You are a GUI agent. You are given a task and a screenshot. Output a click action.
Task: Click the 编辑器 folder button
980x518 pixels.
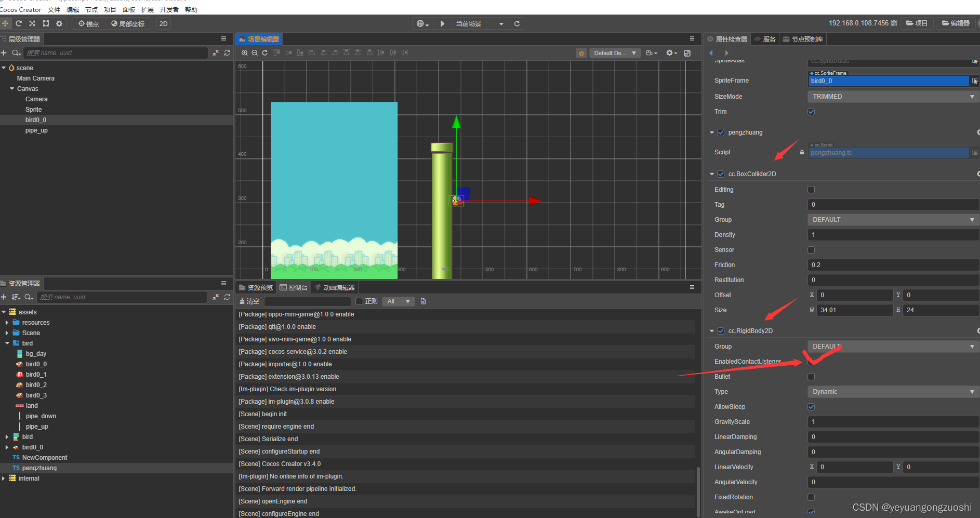coord(956,23)
